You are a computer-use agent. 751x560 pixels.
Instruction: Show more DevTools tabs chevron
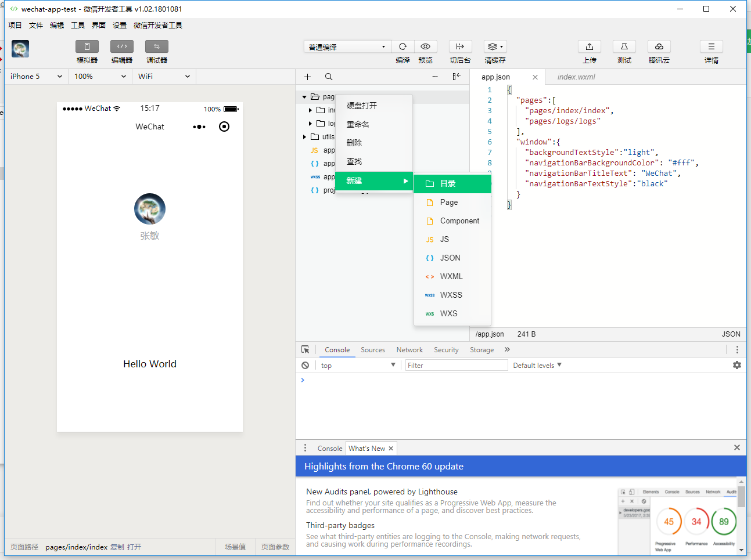(x=507, y=349)
